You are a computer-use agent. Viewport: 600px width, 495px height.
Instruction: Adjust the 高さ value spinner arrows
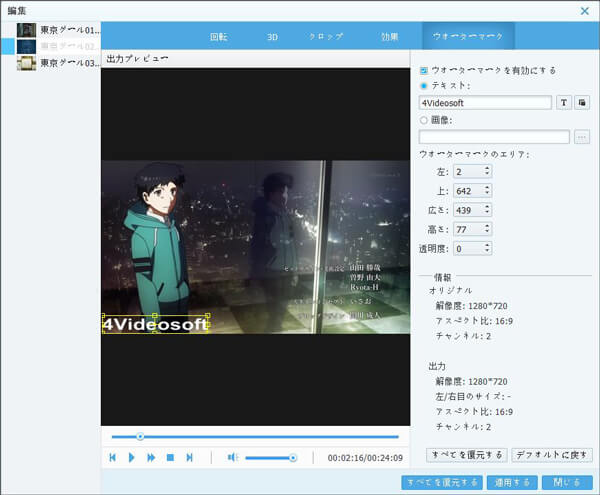(487, 229)
